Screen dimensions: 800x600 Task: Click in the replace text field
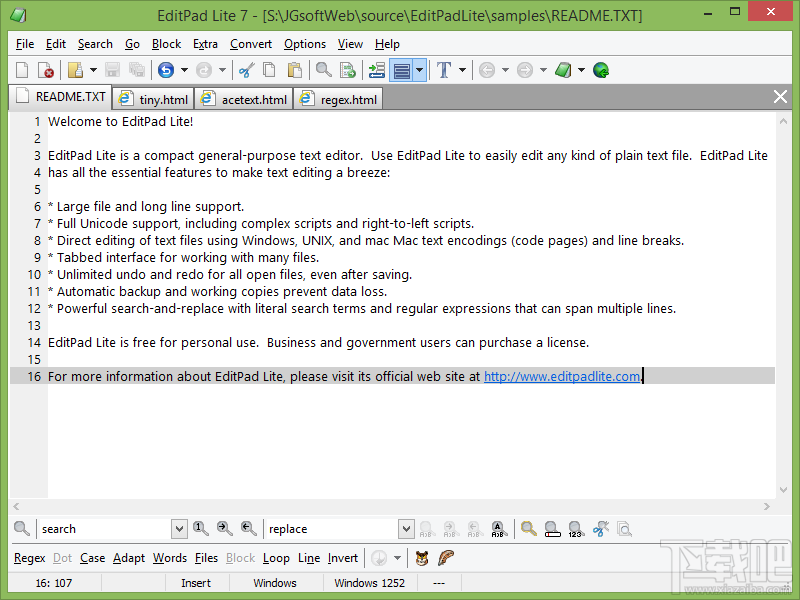332,529
